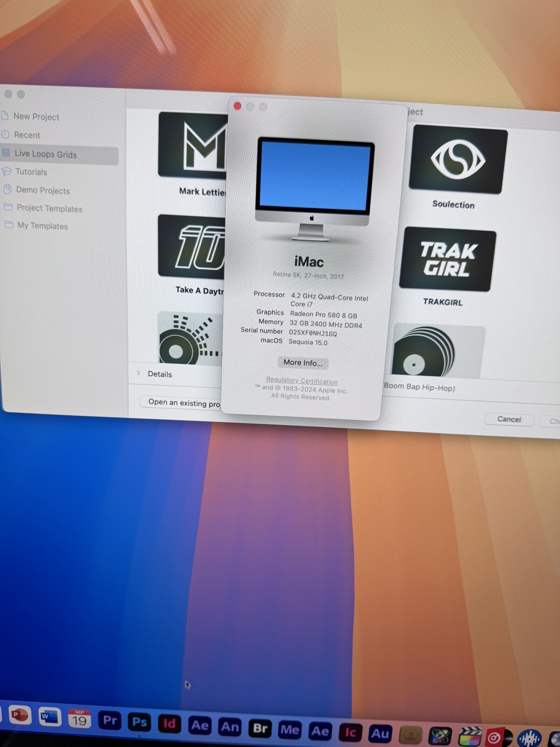Open After Effects icon beside InDesign
560x747 pixels.
pyautogui.click(x=200, y=726)
